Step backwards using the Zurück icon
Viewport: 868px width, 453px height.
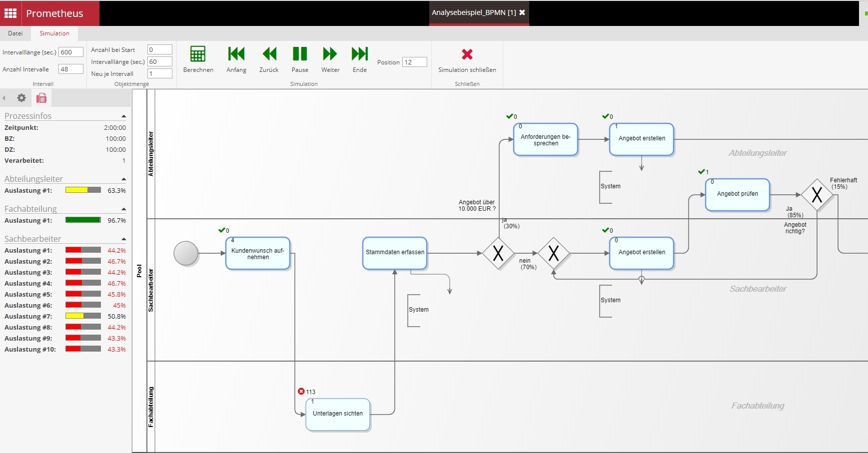[269, 54]
